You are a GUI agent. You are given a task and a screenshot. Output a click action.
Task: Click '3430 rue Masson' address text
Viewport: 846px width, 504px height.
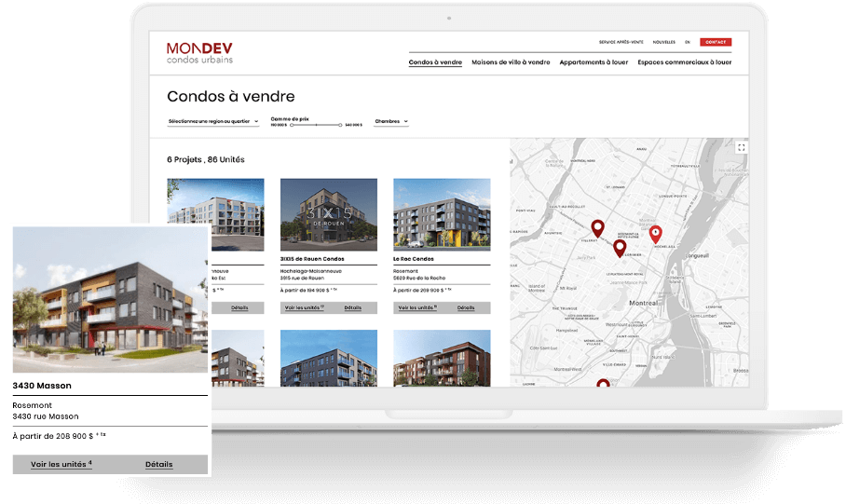coord(46,416)
